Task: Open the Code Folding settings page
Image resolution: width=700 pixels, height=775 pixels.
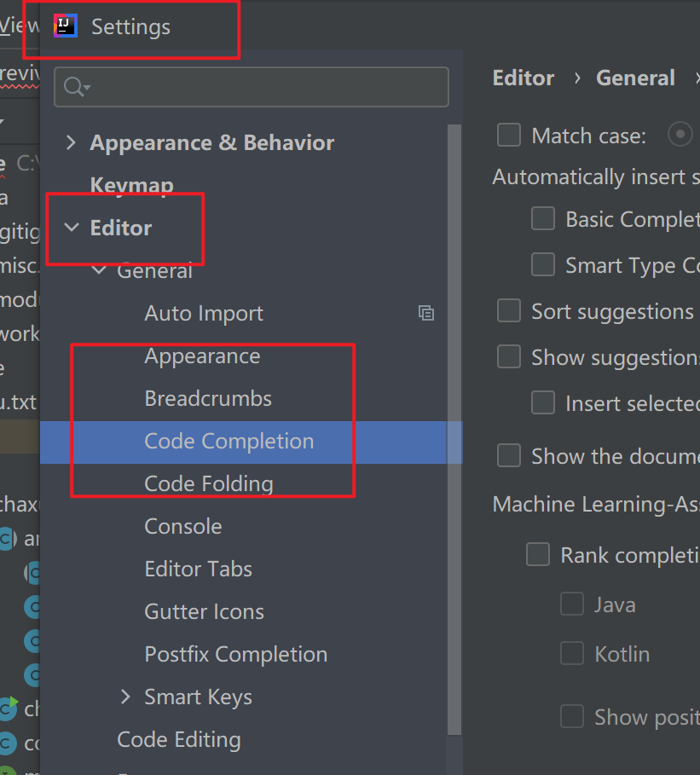Action: click(211, 483)
